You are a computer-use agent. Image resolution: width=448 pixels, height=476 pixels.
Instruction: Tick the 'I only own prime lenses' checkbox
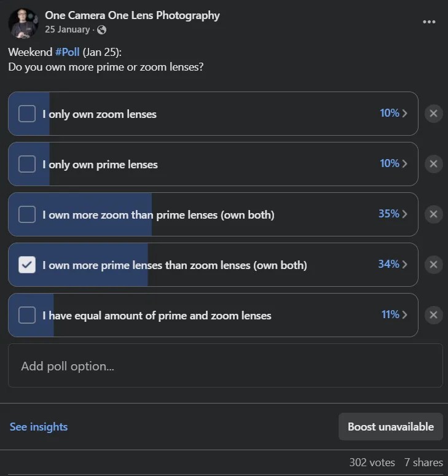coord(27,164)
